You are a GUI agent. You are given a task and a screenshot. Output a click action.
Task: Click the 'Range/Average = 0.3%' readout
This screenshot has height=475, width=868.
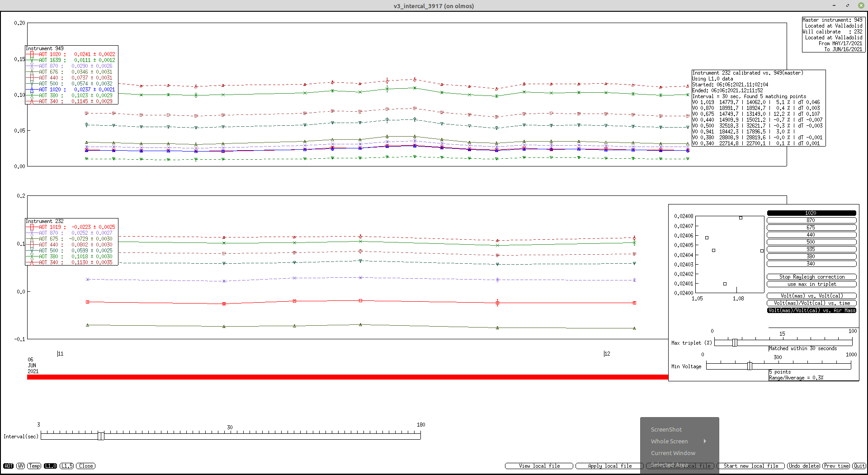click(x=796, y=378)
